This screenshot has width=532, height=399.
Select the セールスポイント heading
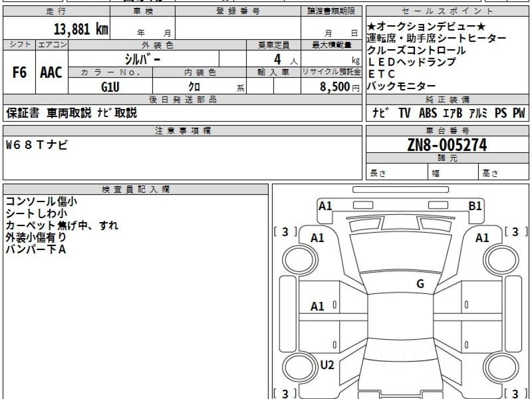(448, 12)
